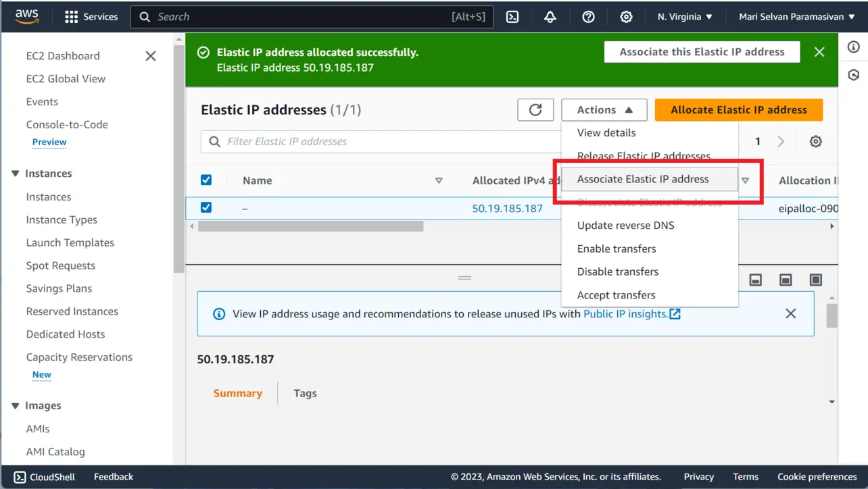Open Instance Types

pyautogui.click(x=62, y=220)
